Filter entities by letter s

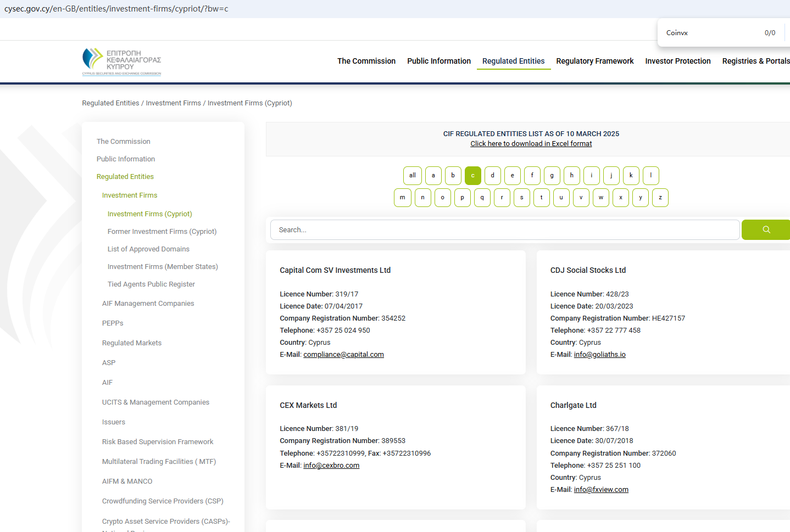522,198
